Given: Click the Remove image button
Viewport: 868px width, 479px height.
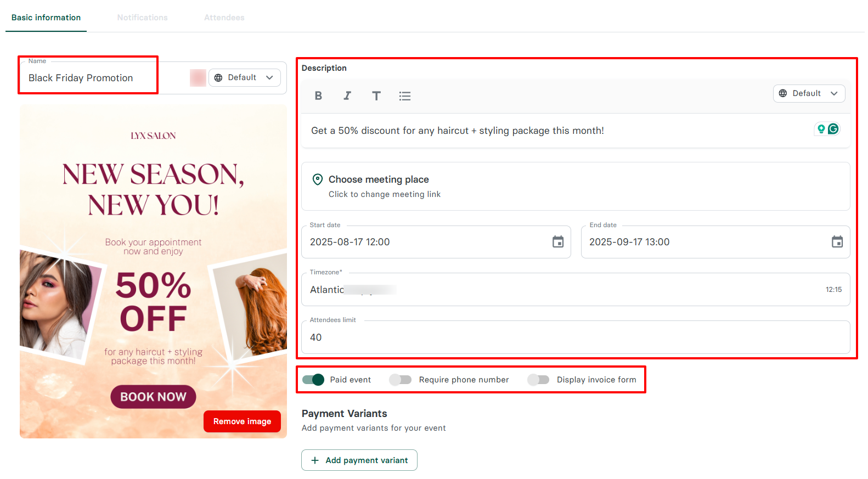Looking at the screenshot, I should coord(242,421).
